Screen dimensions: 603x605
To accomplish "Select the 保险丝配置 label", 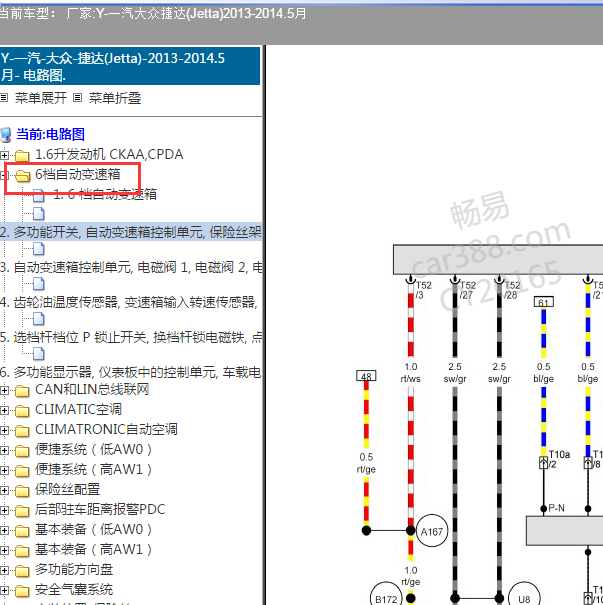I will 68,489.
